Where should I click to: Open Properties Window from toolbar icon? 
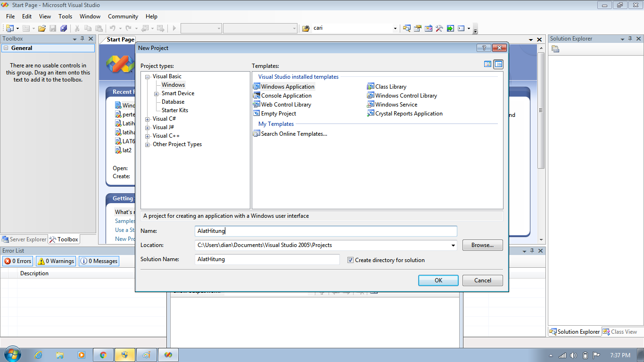tap(417, 28)
